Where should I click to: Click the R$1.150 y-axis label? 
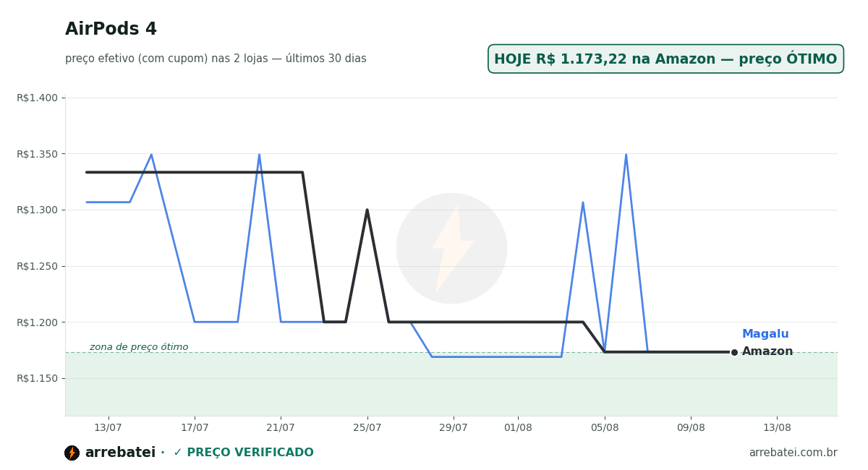point(37,378)
